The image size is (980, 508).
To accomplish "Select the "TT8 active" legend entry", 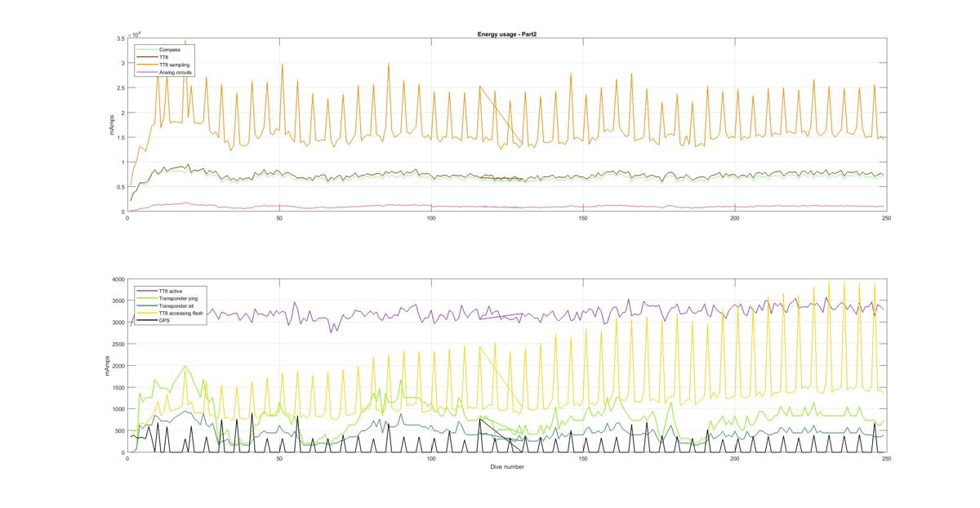I will [x=171, y=291].
